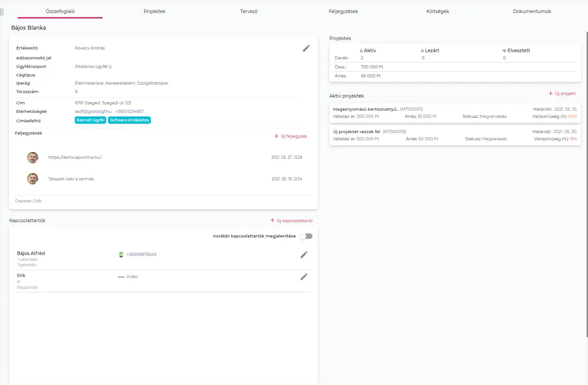Add a note with 'Új feljegyzés'
Image resolution: width=588 pixels, height=385 pixels.
click(x=290, y=136)
